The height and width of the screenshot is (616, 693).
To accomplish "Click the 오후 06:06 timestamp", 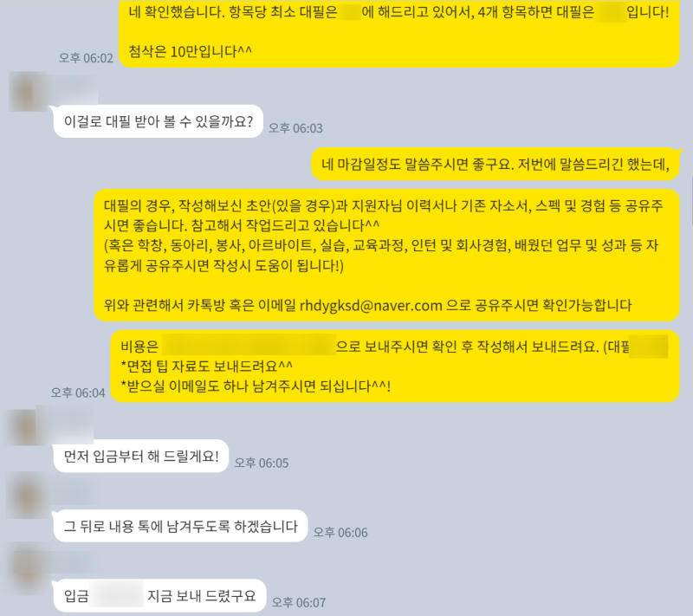I will 340,533.
